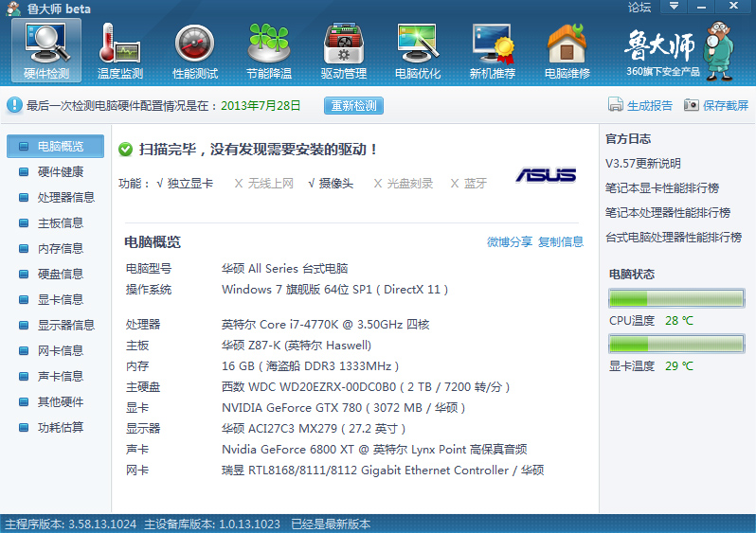Click the 独立显卡 feature indicator
This screenshot has width=756, height=533.
click(185, 183)
